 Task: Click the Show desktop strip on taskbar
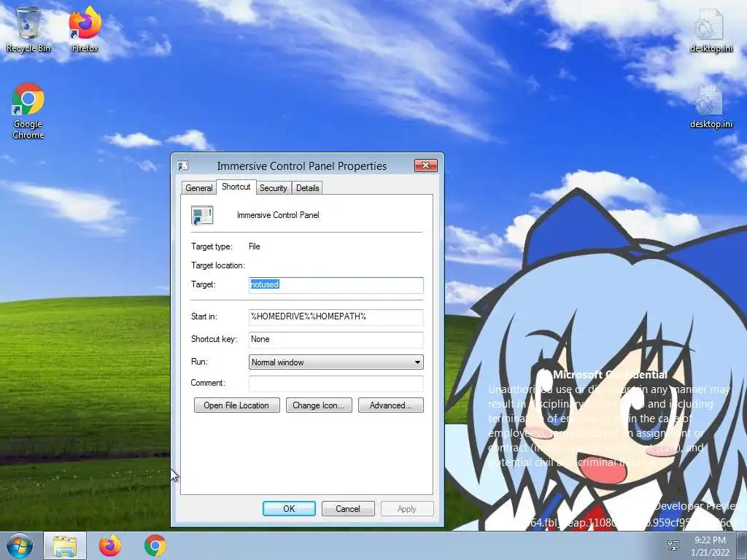click(x=742, y=545)
